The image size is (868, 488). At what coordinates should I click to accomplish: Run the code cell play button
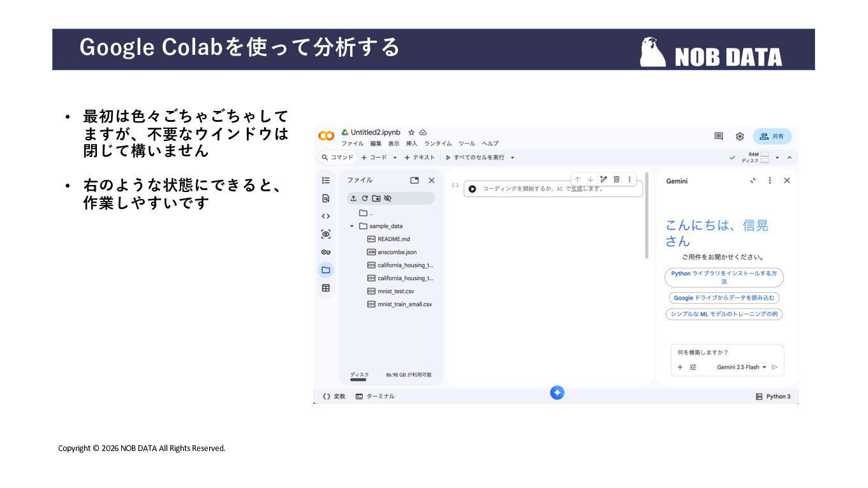pos(472,189)
